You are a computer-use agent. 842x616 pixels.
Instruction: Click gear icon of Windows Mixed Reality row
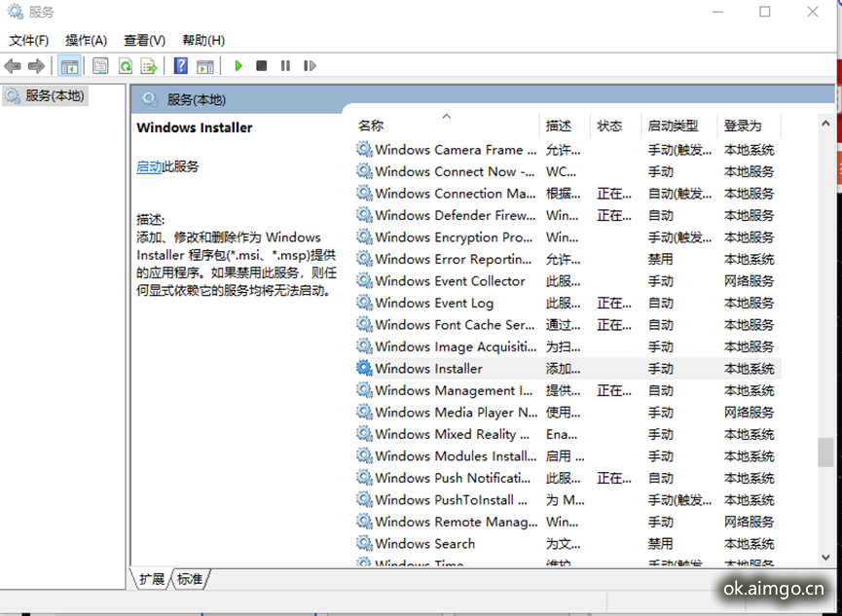365,433
